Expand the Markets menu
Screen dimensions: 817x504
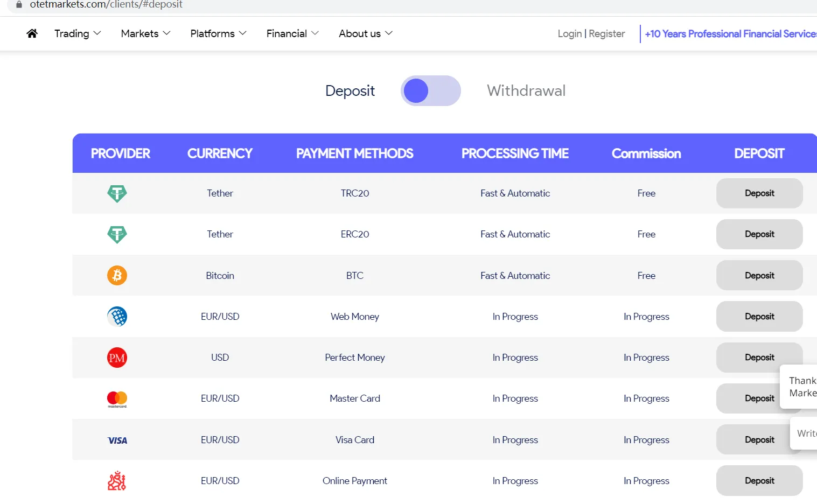pyautogui.click(x=145, y=33)
